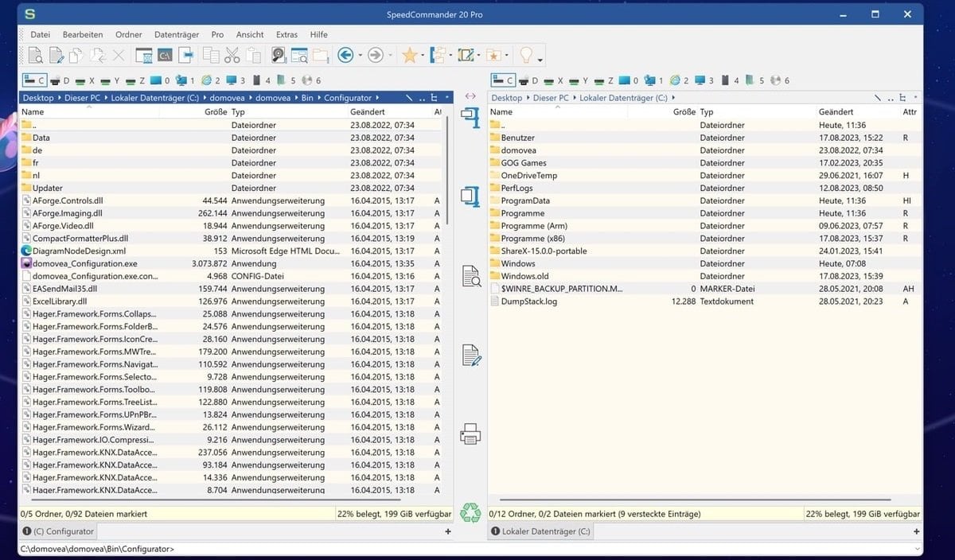Viewport: 955px width, 560px height.
Task: Click the scissors cut icon in toolbar
Action: point(232,55)
